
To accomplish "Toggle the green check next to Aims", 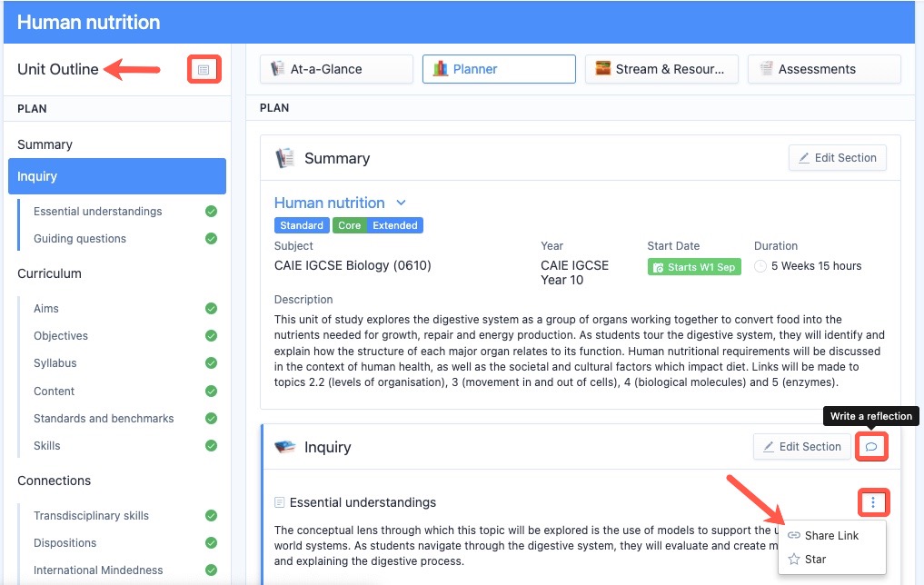I will click(211, 308).
